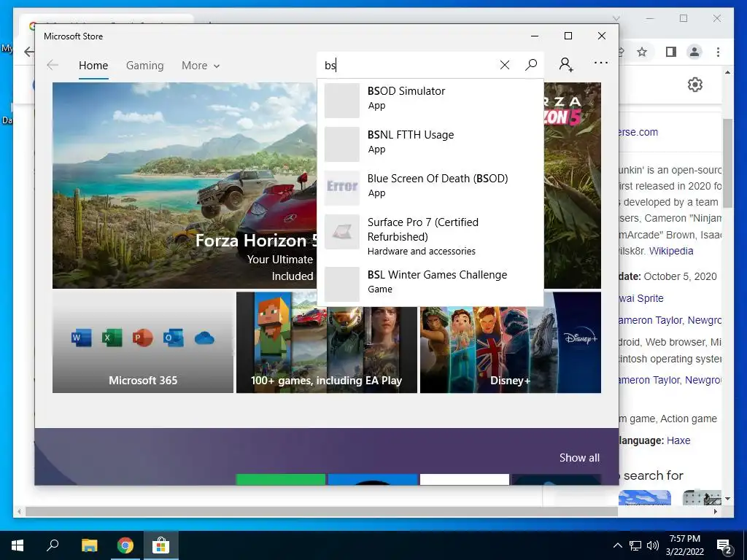The width and height of the screenshot is (747, 560).
Task: Open the Wikipedia link in Chrome
Action: (671, 251)
